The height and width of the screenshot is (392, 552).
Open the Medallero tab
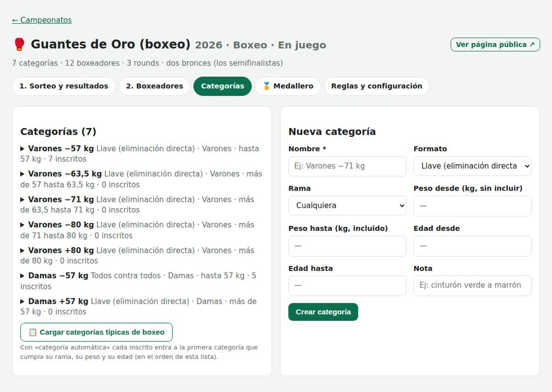coord(288,86)
